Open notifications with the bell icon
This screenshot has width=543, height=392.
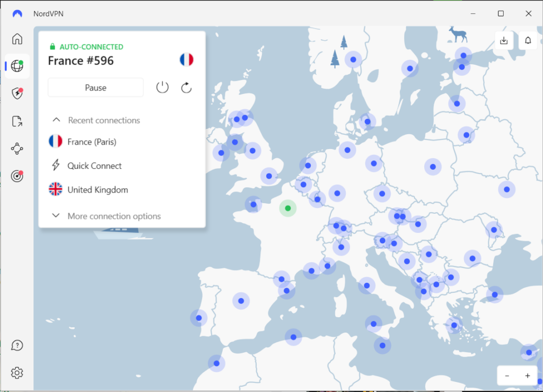click(x=528, y=40)
